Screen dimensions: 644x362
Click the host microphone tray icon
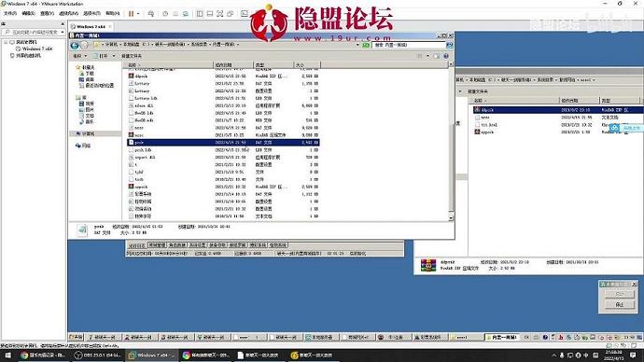(562, 355)
